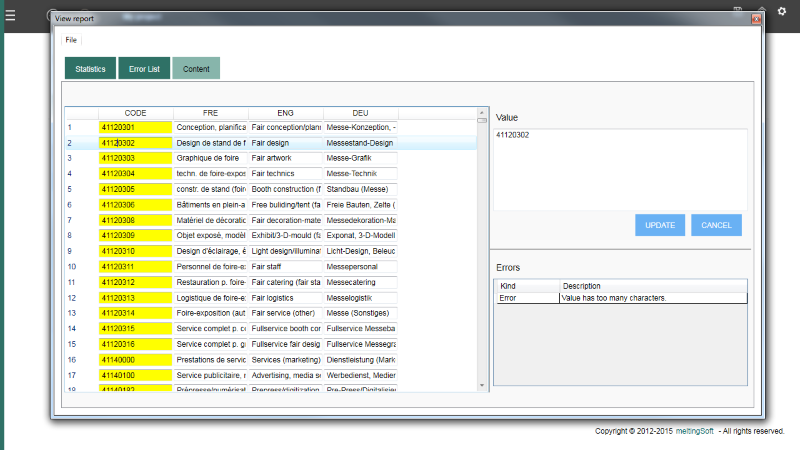Select code cell 41120310
This screenshot has height=450, width=800.
[135, 251]
